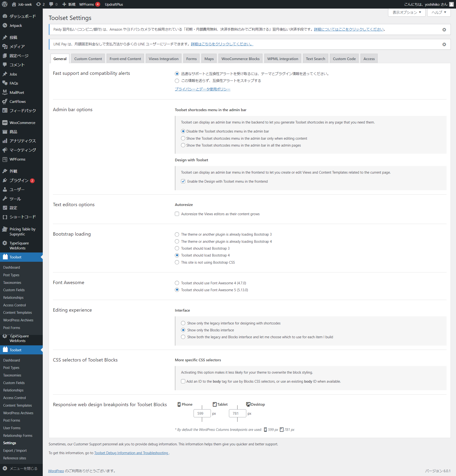The image size is (456, 476).
Task: Click the CartFlows sidebar icon
Action: [x=5, y=101]
